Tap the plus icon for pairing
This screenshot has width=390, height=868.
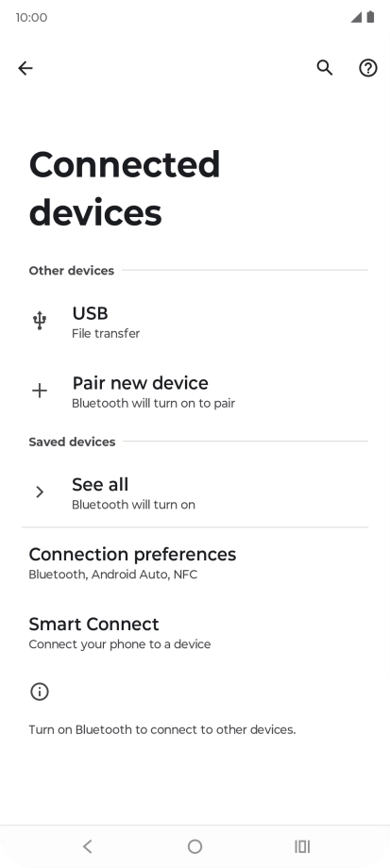click(x=40, y=391)
